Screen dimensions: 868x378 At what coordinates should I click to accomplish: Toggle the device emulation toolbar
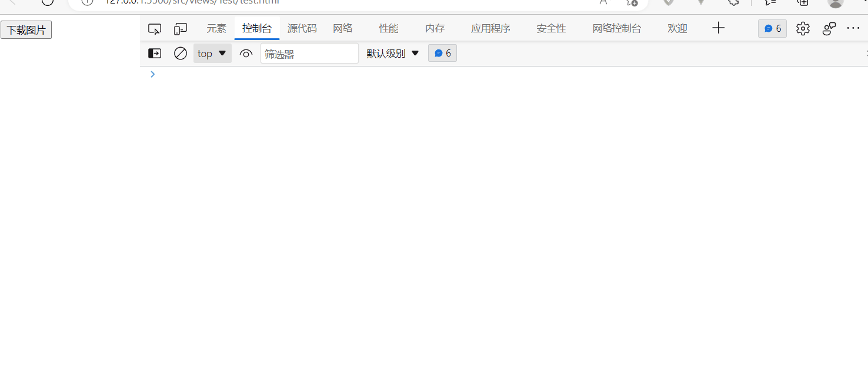[x=180, y=28]
